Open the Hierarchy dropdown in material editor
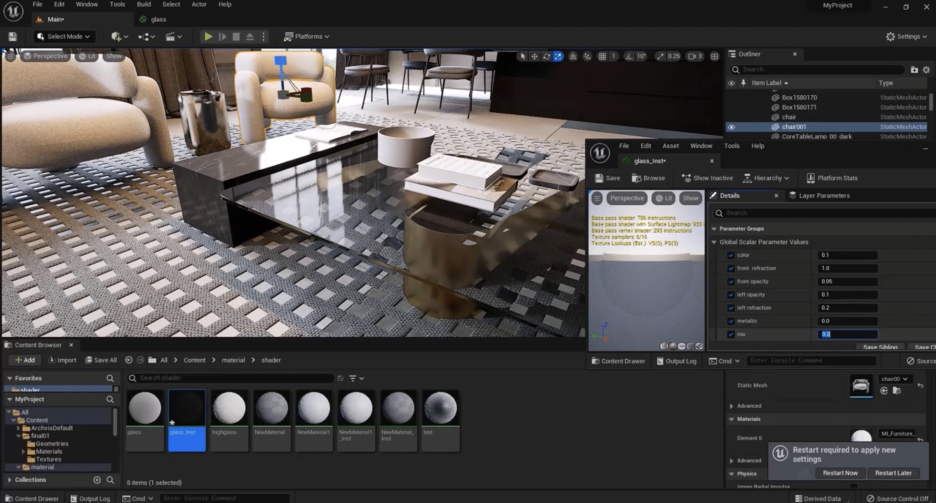 point(766,178)
